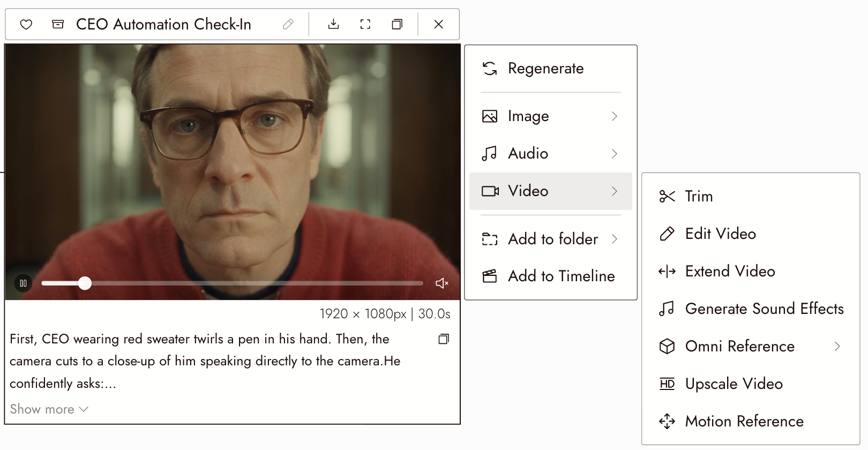Click the Image menu chevron arrow
The image size is (868, 450).
615,116
